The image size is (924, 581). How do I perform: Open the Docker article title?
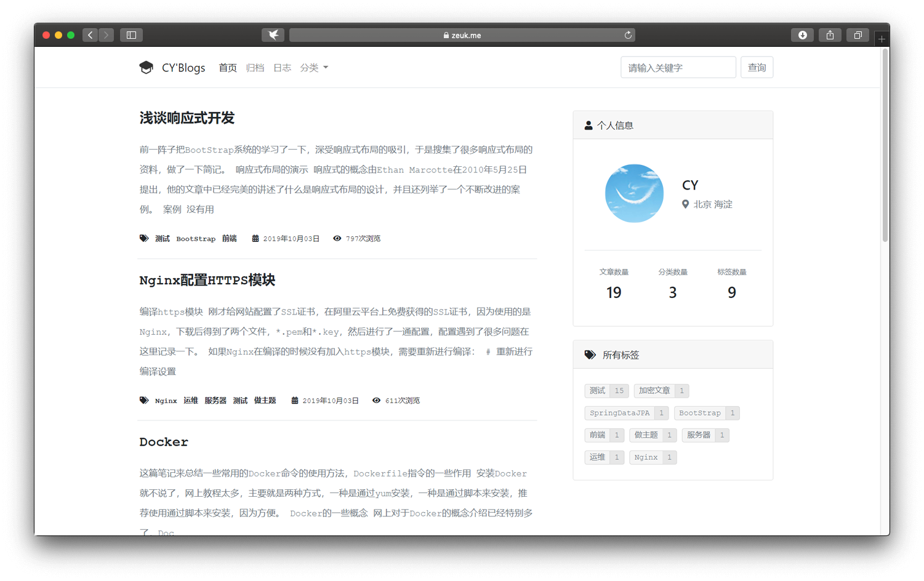[x=164, y=442]
